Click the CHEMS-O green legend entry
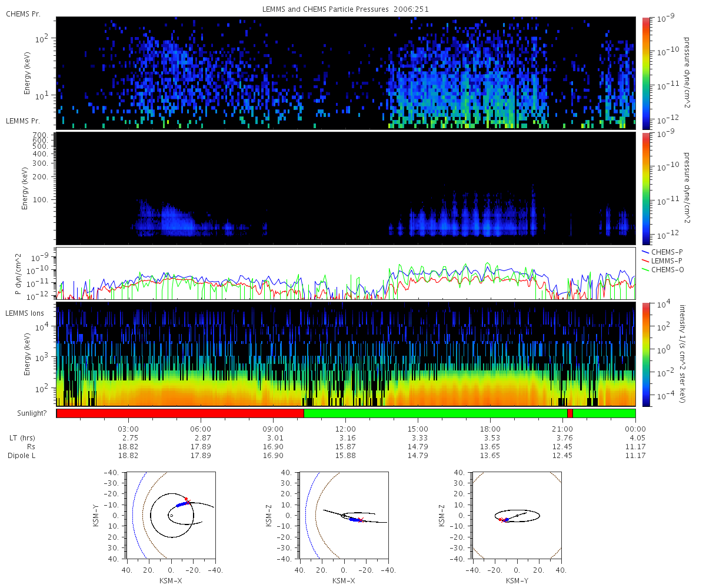This screenshot has height=588, width=706. tap(664, 269)
